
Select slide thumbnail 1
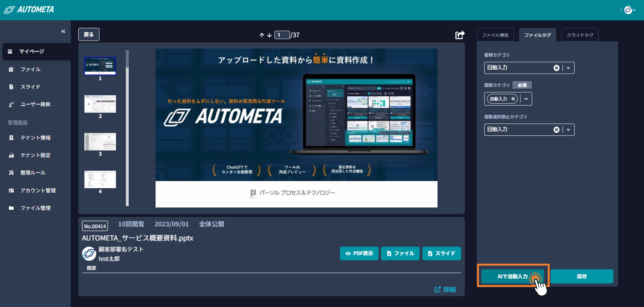100,66
